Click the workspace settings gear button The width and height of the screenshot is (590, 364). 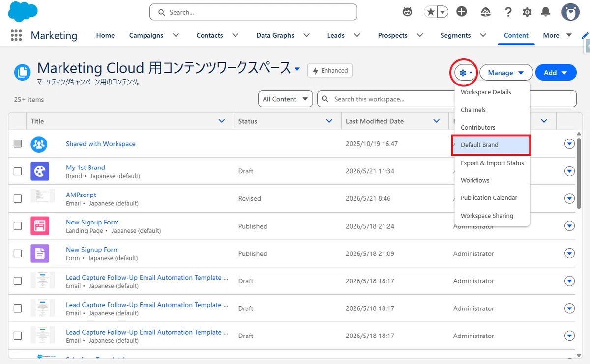pyautogui.click(x=466, y=73)
